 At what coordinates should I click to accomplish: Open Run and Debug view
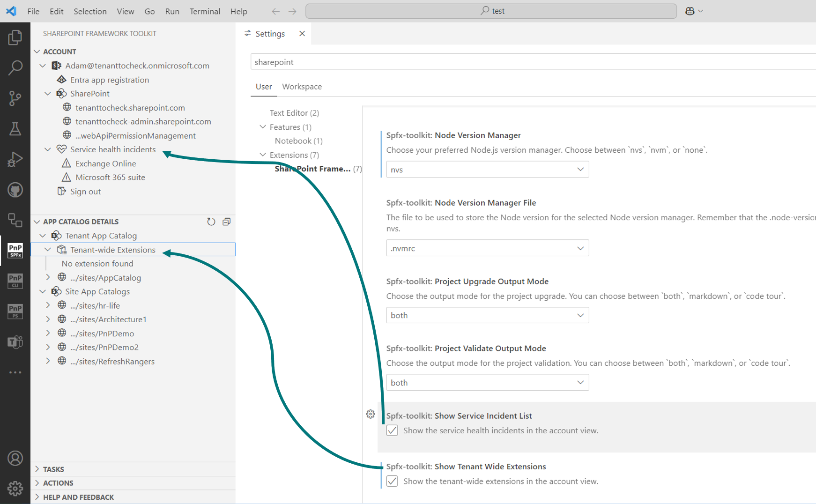pyautogui.click(x=15, y=159)
